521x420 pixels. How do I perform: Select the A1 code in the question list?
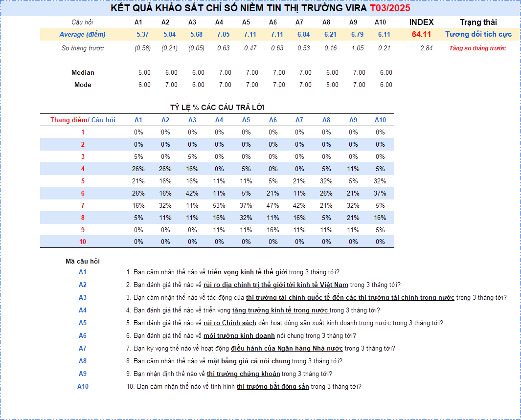click(x=82, y=273)
